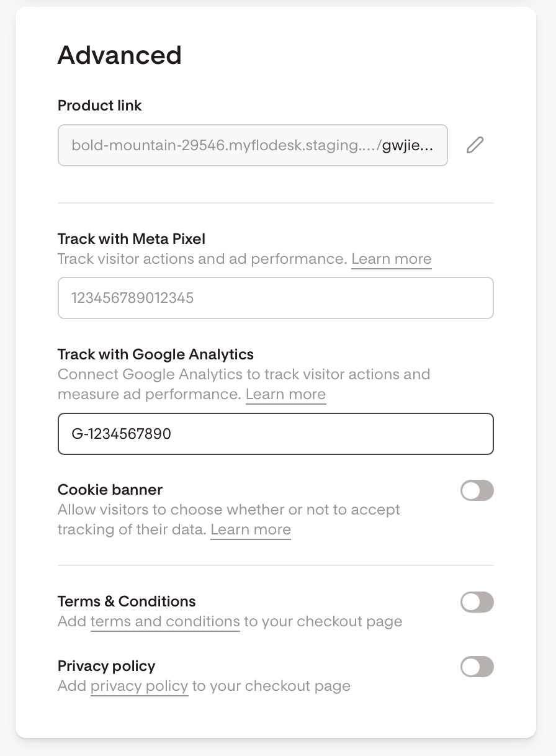Screen dimensions: 556x756
Task: Click the Advanced section heading
Action: point(120,55)
